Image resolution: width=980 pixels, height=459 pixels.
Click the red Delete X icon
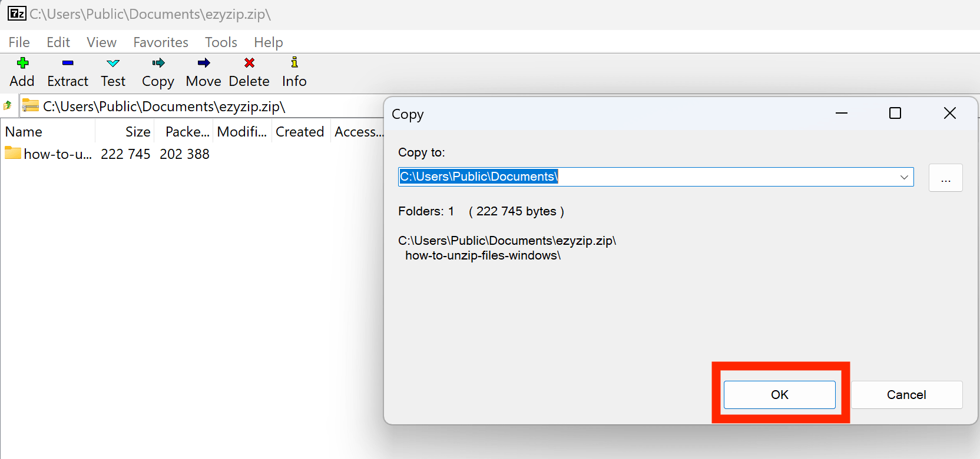coord(250,63)
